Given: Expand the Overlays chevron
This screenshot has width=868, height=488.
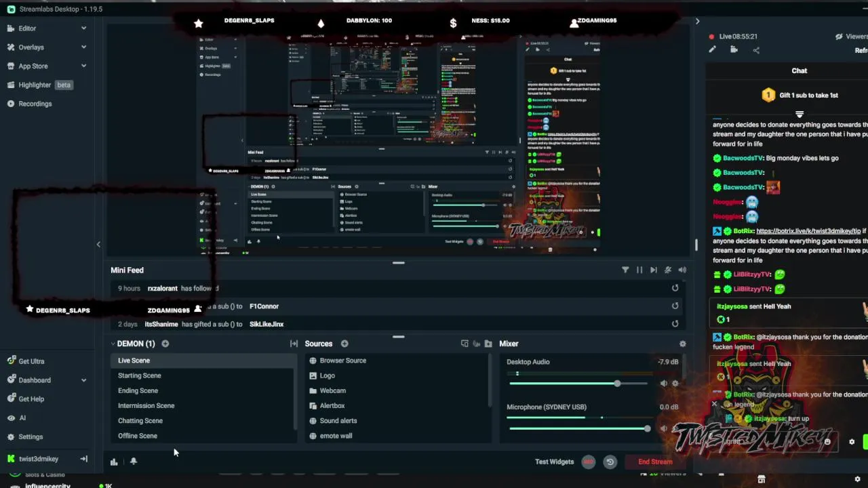Looking at the screenshot, I should 83,47.
